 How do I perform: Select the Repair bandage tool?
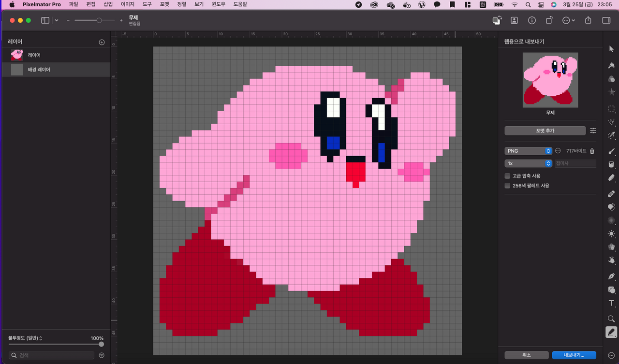(x=611, y=194)
